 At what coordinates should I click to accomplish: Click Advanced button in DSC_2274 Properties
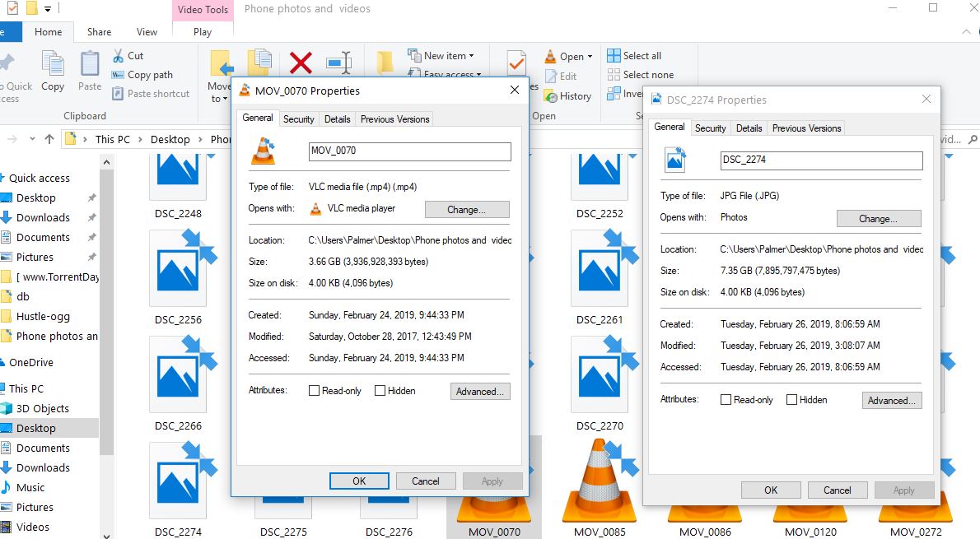tap(892, 401)
